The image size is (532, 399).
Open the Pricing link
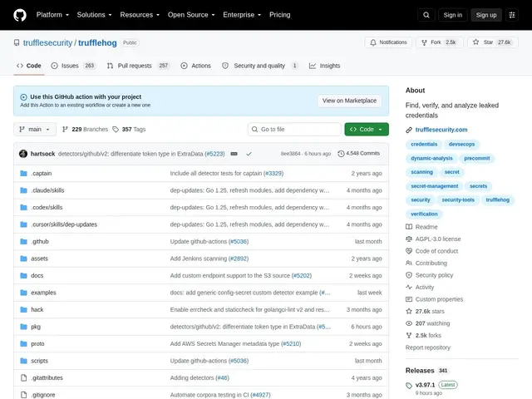click(280, 15)
